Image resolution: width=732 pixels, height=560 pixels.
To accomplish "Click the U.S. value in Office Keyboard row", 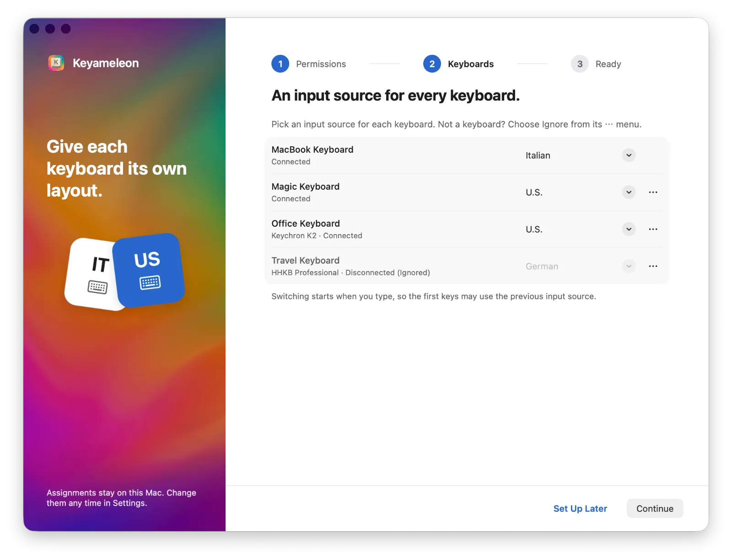I will pyautogui.click(x=534, y=229).
